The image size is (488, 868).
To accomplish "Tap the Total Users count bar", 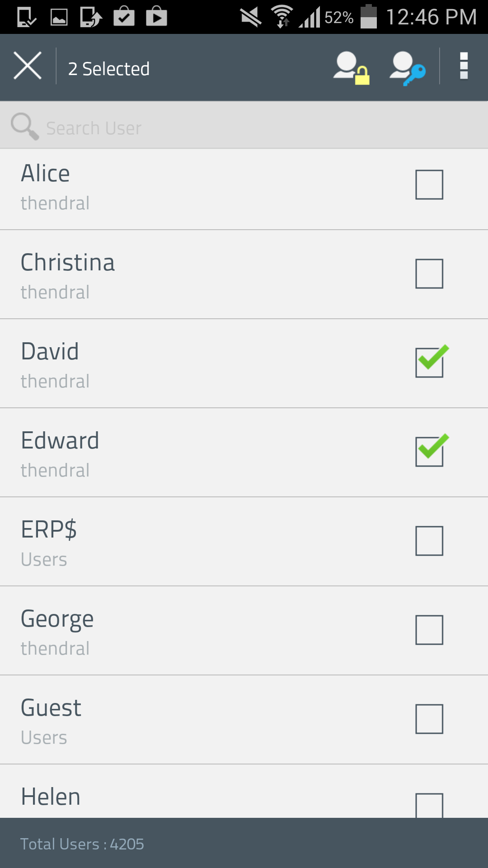I will tap(244, 843).
